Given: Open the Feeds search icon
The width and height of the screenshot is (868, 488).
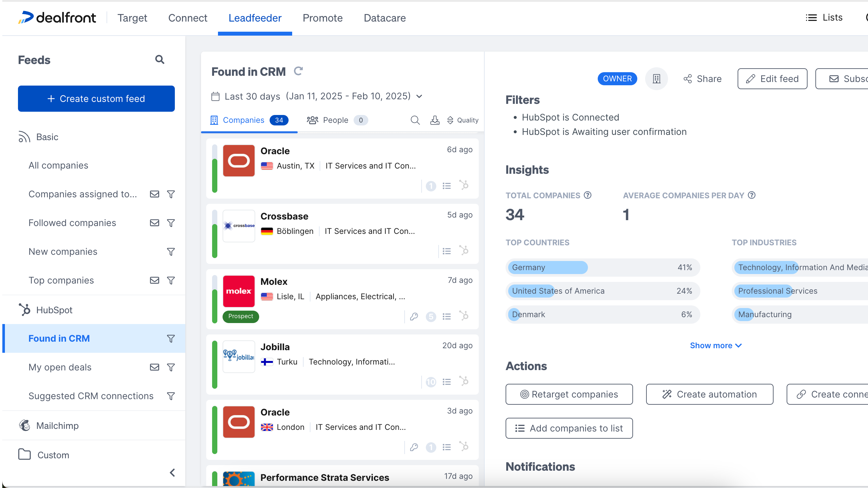Looking at the screenshot, I should tap(160, 59).
